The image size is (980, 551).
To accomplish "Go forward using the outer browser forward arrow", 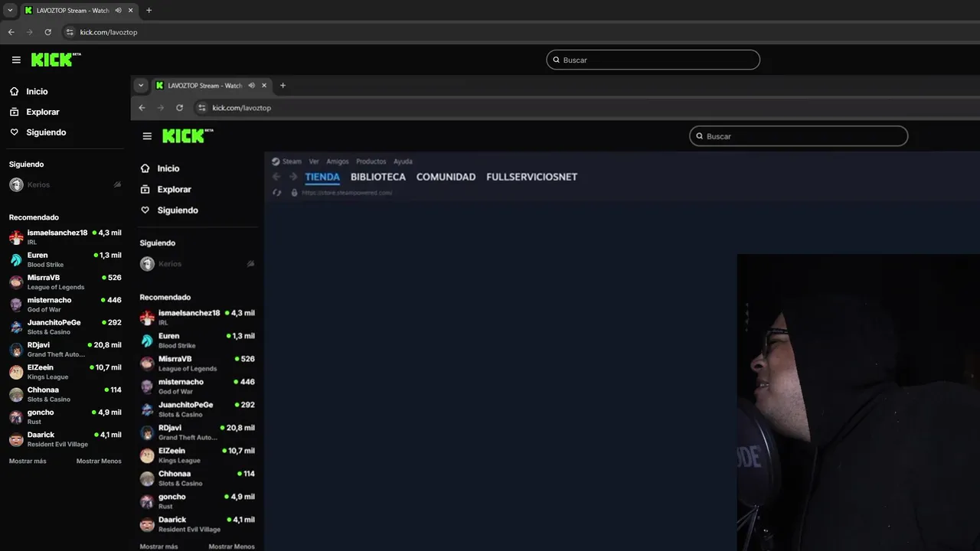I will (30, 32).
